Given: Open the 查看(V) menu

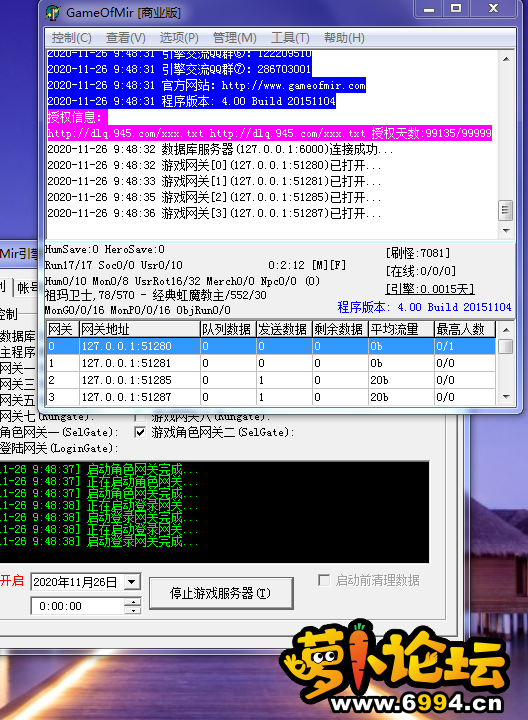Looking at the screenshot, I should click(x=125, y=38).
